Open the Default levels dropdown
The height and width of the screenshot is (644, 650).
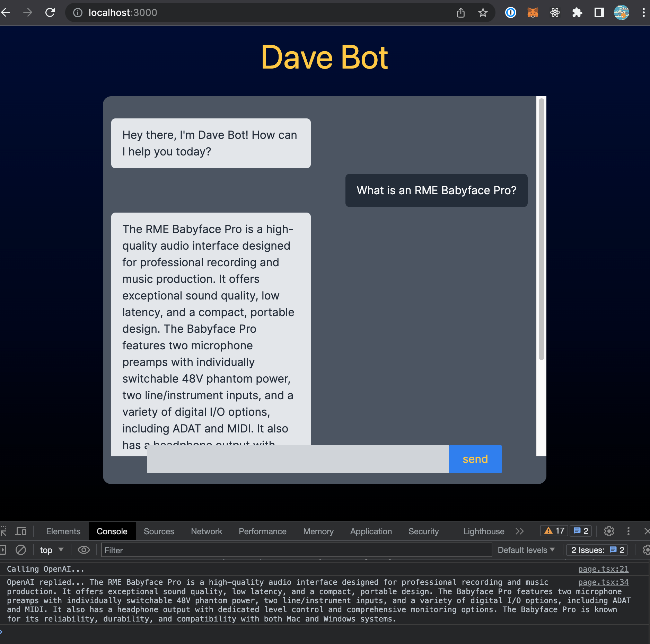click(x=526, y=550)
